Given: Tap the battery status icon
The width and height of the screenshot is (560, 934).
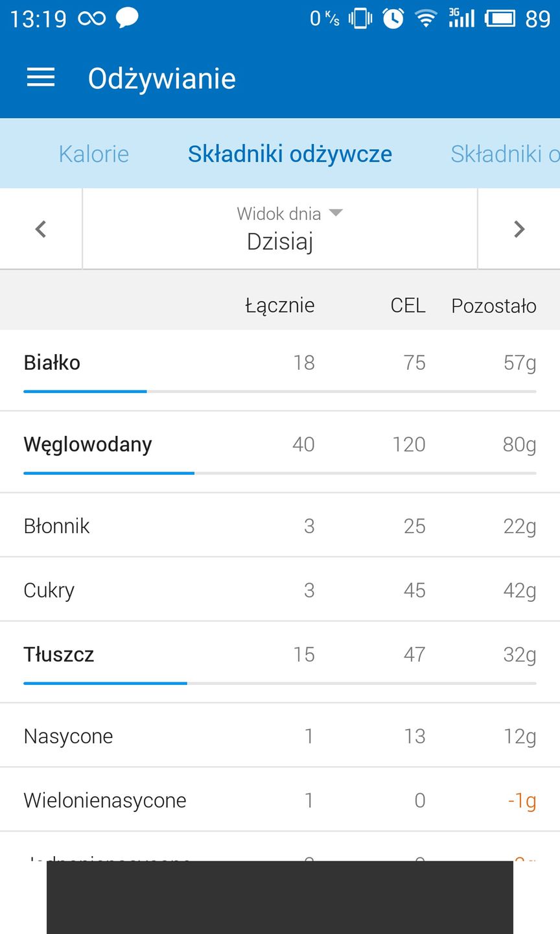Looking at the screenshot, I should click(x=500, y=18).
